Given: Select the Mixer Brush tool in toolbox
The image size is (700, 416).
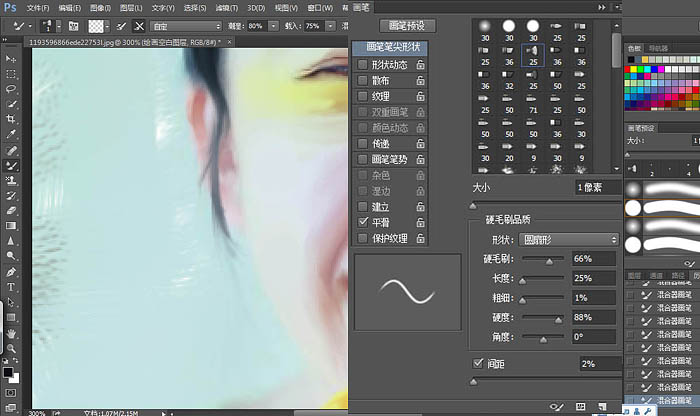Looking at the screenshot, I should [x=11, y=166].
